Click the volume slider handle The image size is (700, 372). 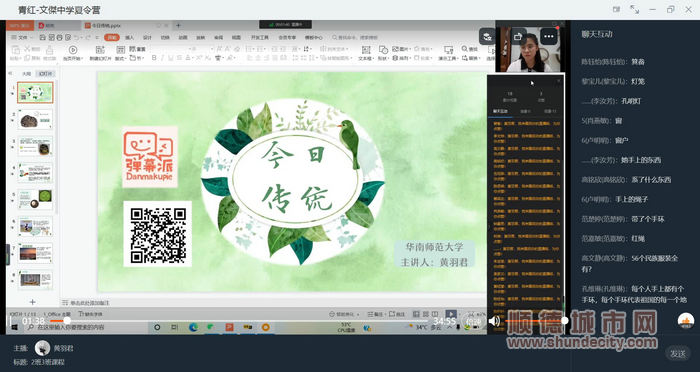(564, 321)
